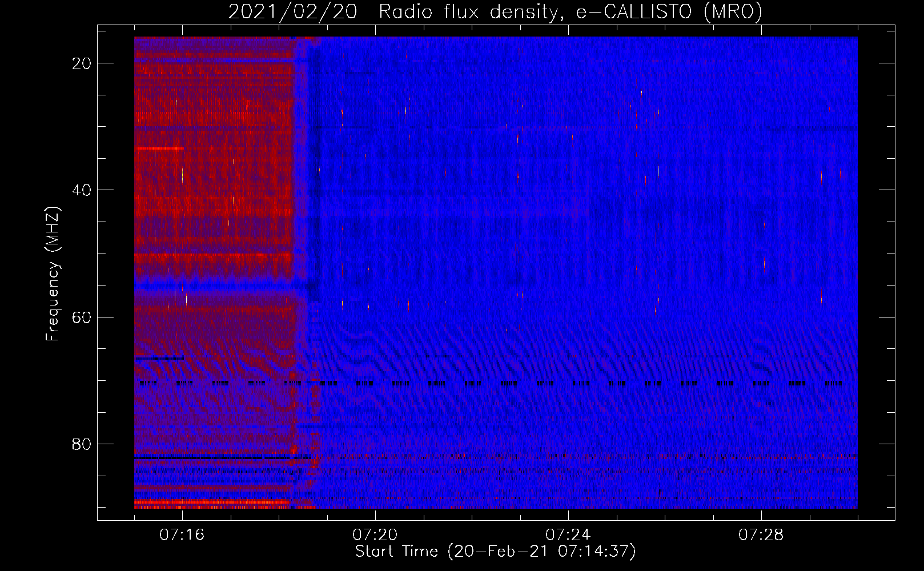This screenshot has height=571, width=924.
Task: Click the 07:16 time tick label
Action: click(x=182, y=535)
